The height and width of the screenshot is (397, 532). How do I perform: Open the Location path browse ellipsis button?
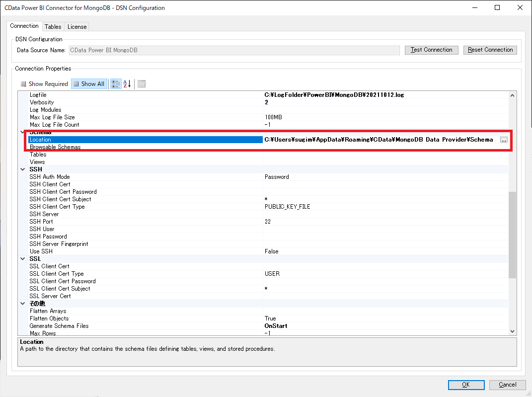pyautogui.click(x=504, y=140)
